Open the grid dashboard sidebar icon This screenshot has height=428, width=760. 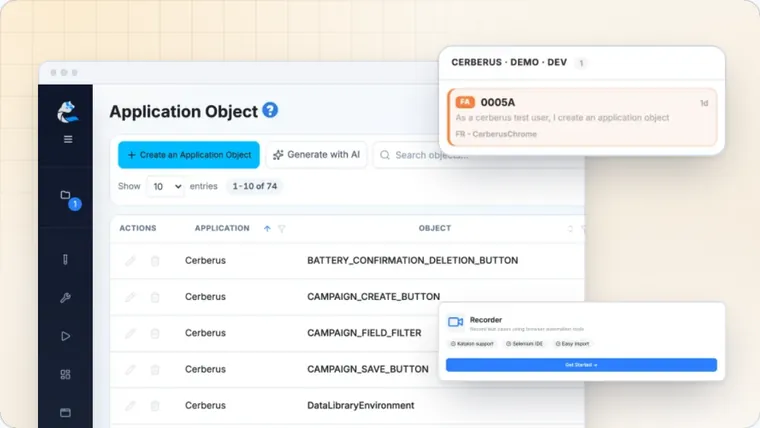pos(65,374)
